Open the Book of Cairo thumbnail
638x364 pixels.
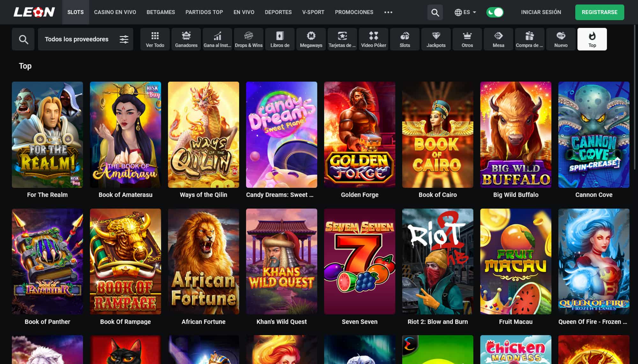tap(438, 135)
